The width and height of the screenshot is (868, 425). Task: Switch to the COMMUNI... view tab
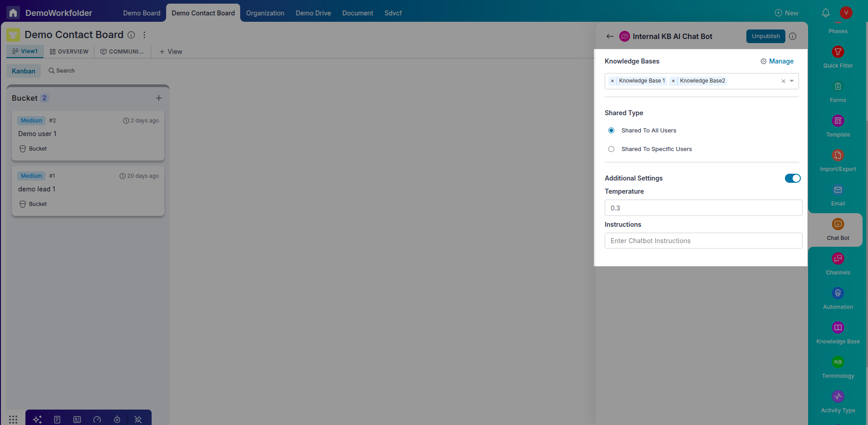(x=122, y=52)
